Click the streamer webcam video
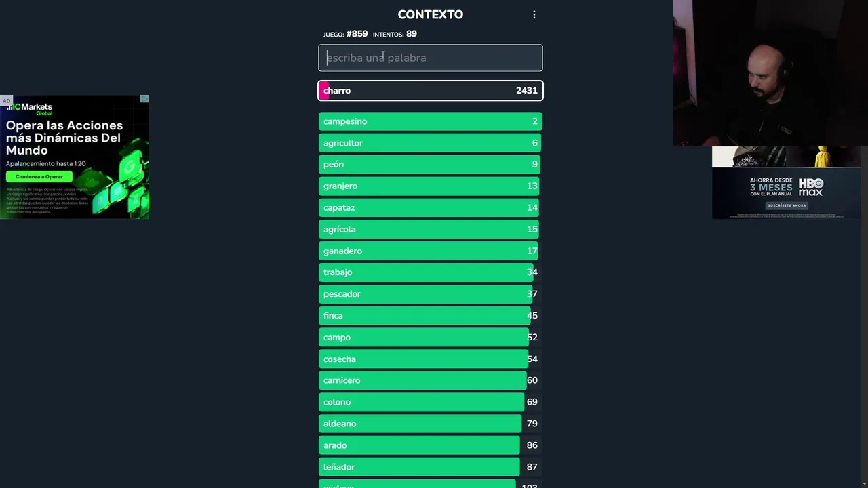The width and height of the screenshot is (868, 488). pos(770,73)
